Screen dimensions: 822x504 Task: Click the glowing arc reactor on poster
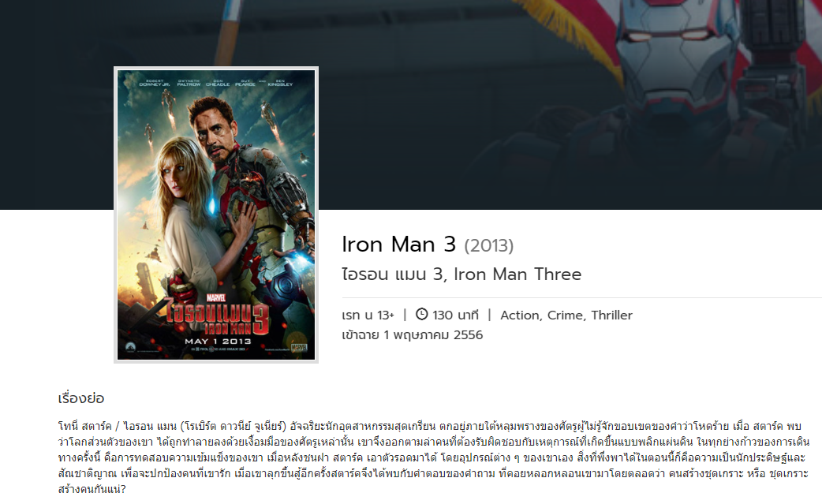coord(212,205)
